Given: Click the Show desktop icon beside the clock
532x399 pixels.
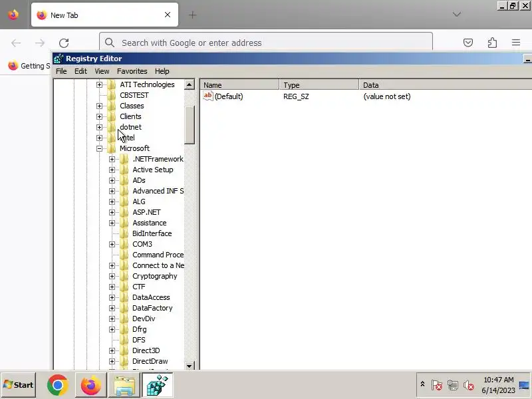Looking at the screenshot, I should [x=524, y=385].
